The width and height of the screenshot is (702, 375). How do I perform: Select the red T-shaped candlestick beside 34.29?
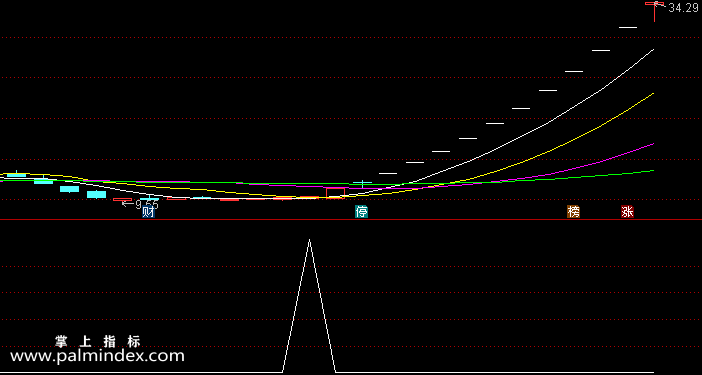click(x=655, y=12)
